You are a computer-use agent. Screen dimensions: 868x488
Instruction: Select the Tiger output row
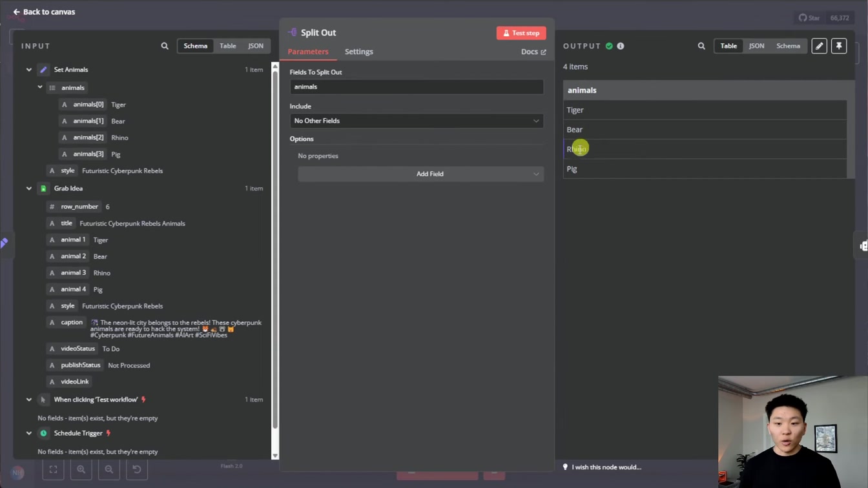705,110
